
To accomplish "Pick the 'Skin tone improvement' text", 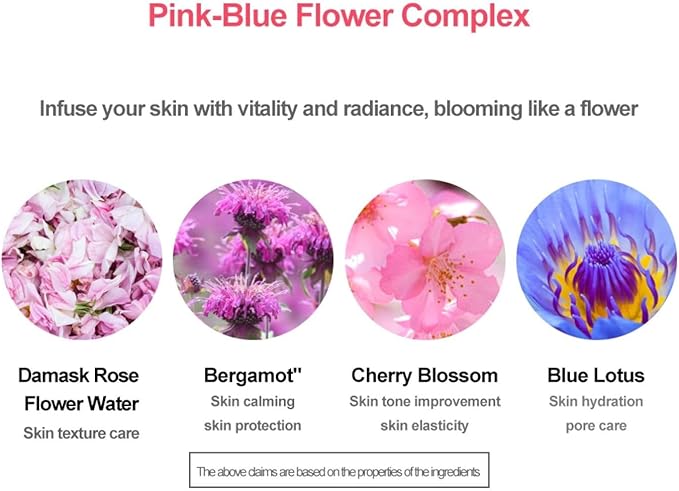I will 425,402.
